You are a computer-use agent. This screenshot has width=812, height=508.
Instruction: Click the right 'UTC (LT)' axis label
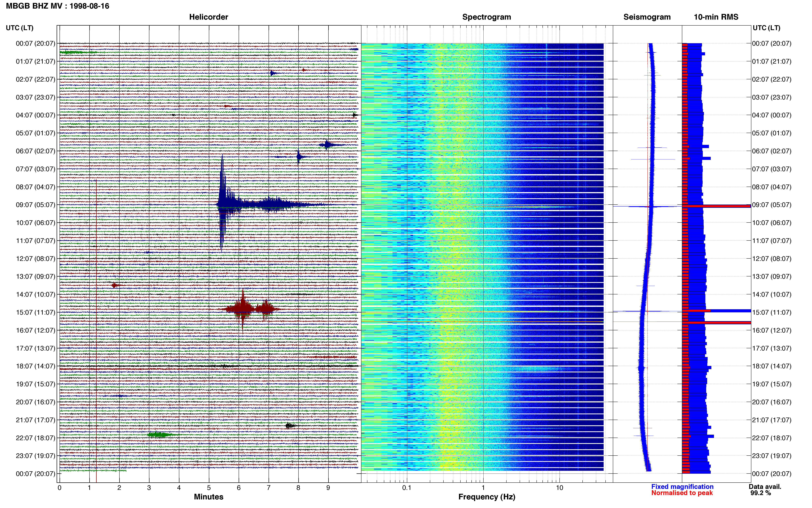coord(766,28)
